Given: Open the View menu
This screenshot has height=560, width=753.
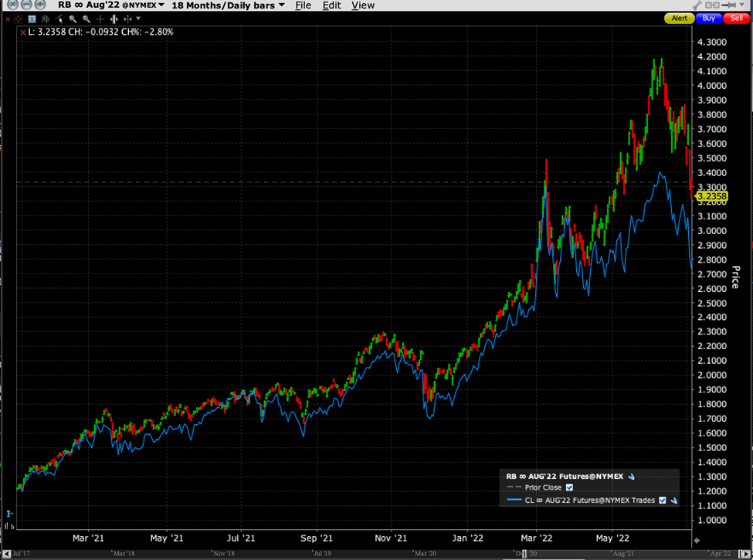Looking at the screenshot, I should [x=362, y=5].
